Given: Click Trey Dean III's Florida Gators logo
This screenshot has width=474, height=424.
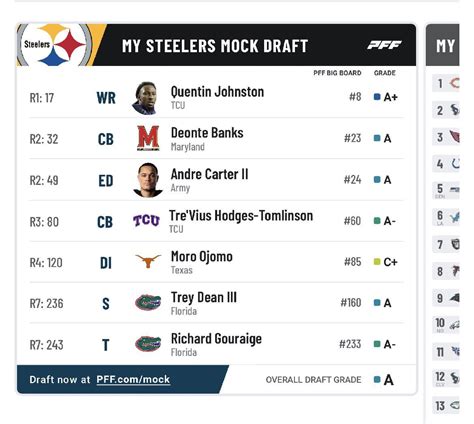Looking at the screenshot, I should pyautogui.click(x=148, y=302).
